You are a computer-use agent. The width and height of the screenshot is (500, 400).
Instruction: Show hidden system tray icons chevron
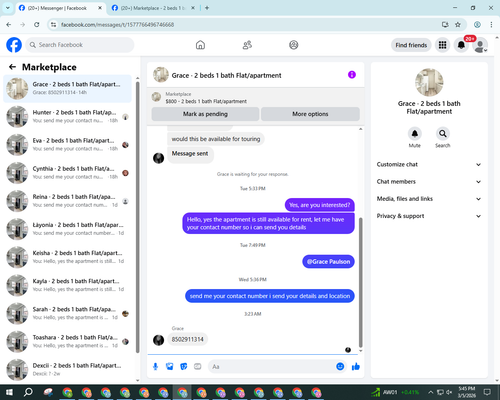[x=431, y=392]
